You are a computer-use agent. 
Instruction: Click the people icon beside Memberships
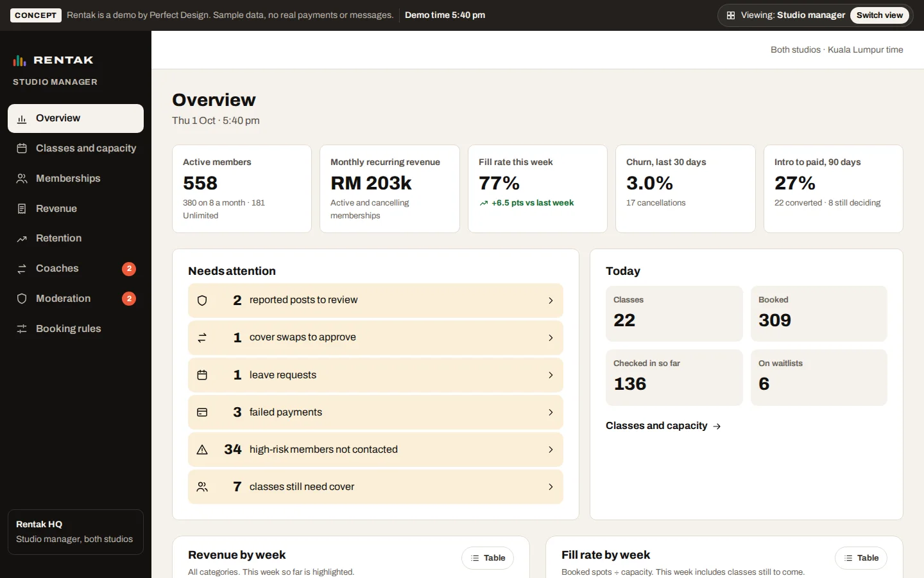coord(22,179)
